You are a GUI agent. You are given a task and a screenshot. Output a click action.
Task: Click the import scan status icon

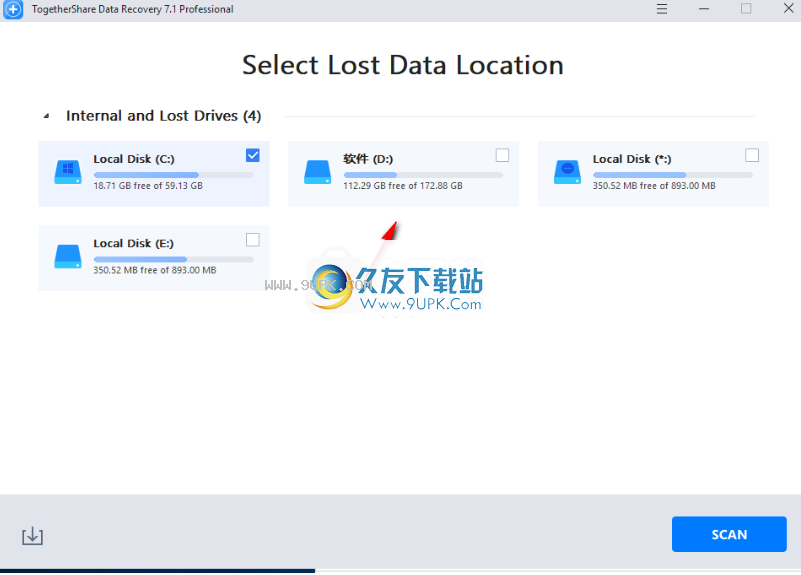pyautogui.click(x=32, y=536)
